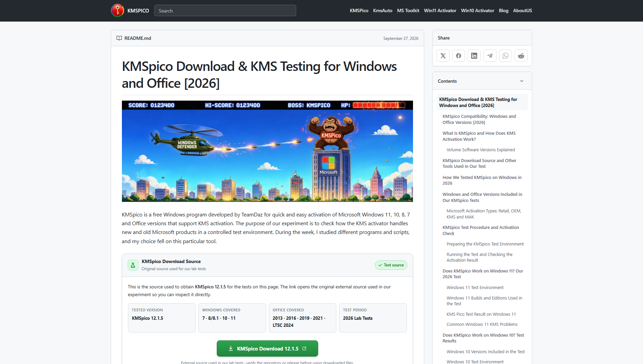The height and width of the screenshot is (364, 643).
Task: Open Volume Software Versions Explained entry
Action: click(x=481, y=150)
